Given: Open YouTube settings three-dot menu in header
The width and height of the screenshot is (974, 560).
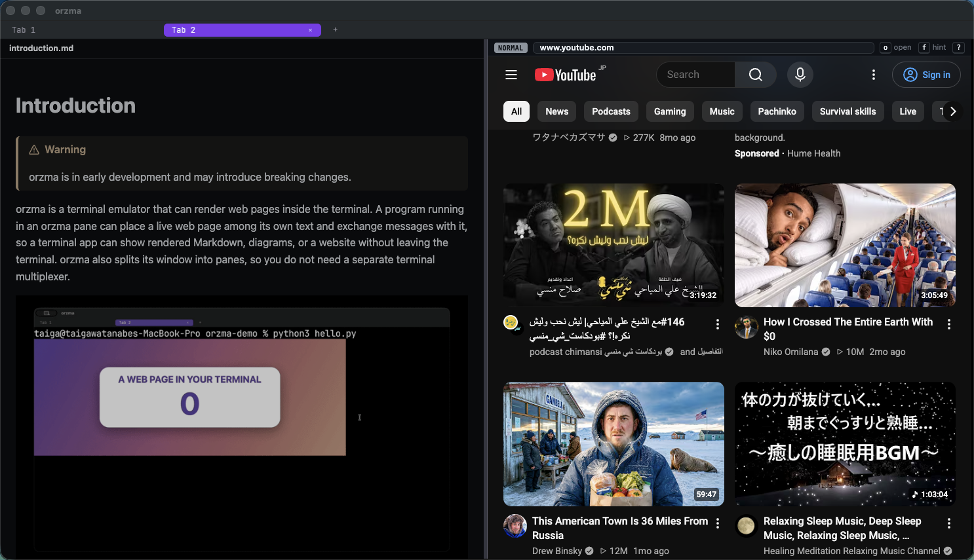Looking at the screenshot, I should tap(874, 75).
